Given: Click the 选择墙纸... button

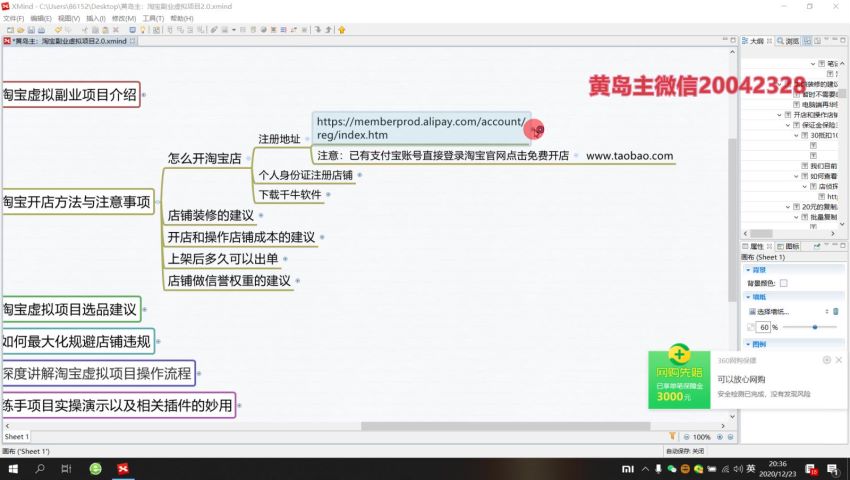Looking at the screenshot, I should [x=769, y=311].
